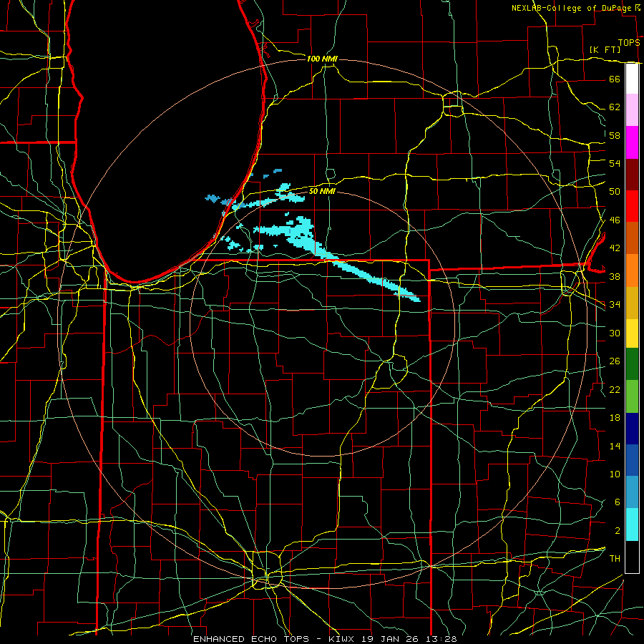The width and height of the screenshot is (644, 644).
Task: Click the dark orange swatch beside 42
Action: tap(632, 238)
